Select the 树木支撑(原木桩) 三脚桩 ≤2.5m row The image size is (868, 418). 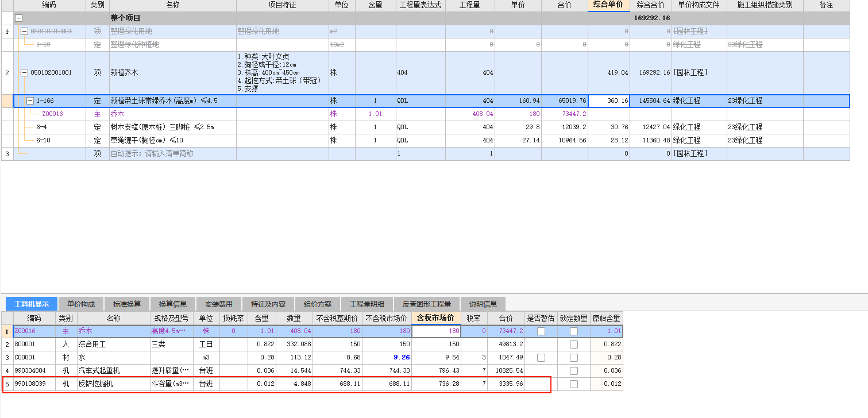pos(425,127)
